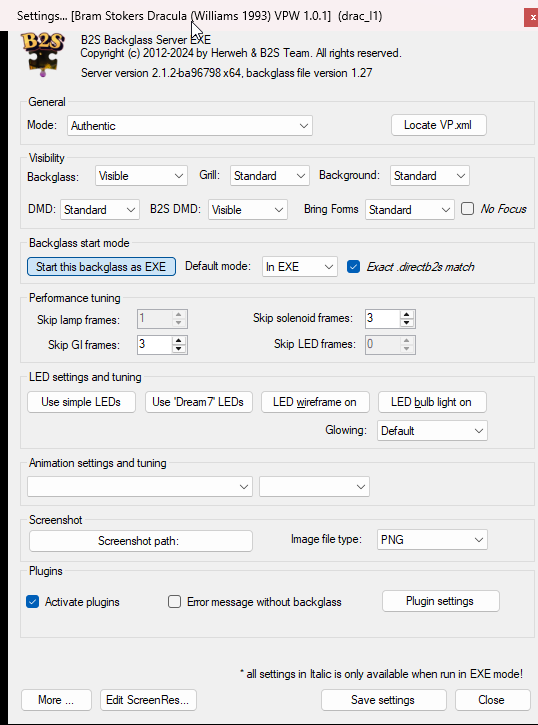Viewport: 538px width, 725px height.
Task: Click the Locate VP.xml button
Action: tap(438, 125)
